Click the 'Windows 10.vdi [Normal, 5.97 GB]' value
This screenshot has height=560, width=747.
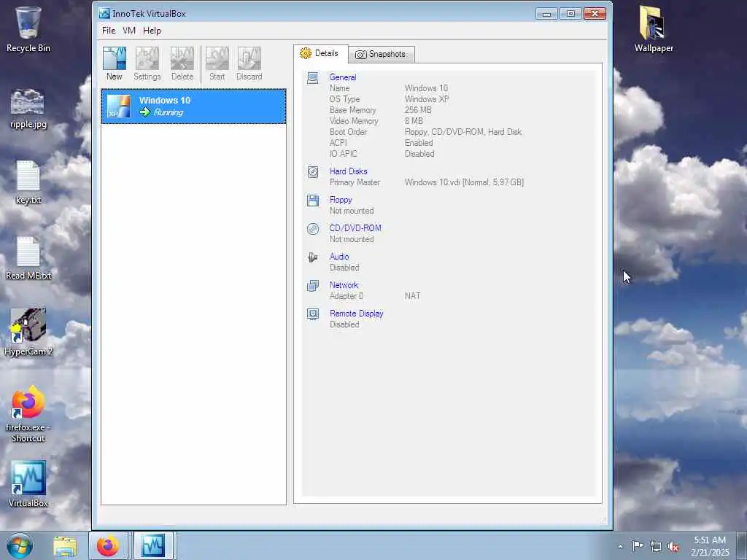pos(464,182)
